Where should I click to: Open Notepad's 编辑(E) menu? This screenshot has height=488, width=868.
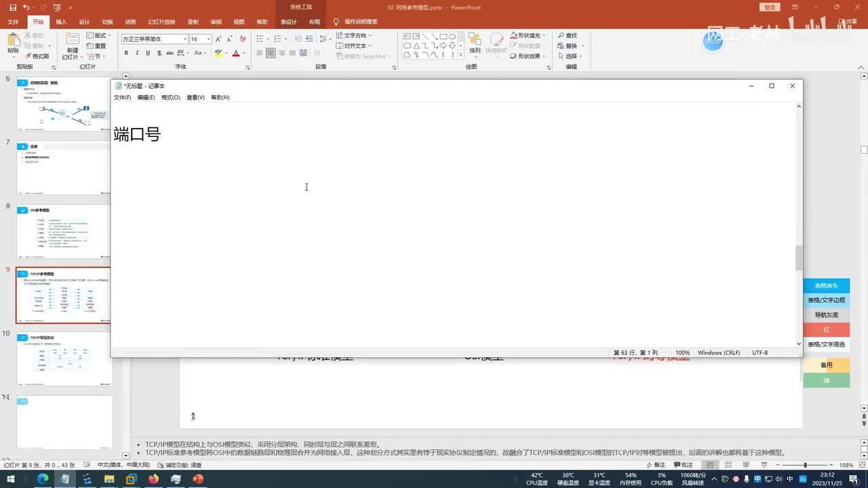[x=146, y=98]
